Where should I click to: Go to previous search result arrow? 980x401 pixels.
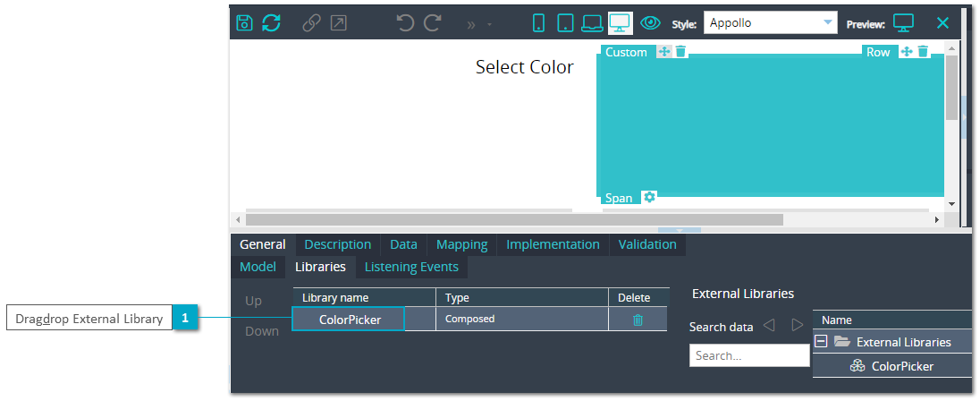(769, 325)
